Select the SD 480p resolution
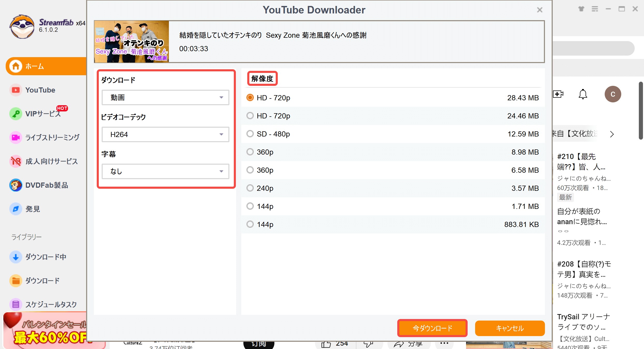The height and width of the screenshot is (349, 644). click(393, 134)
